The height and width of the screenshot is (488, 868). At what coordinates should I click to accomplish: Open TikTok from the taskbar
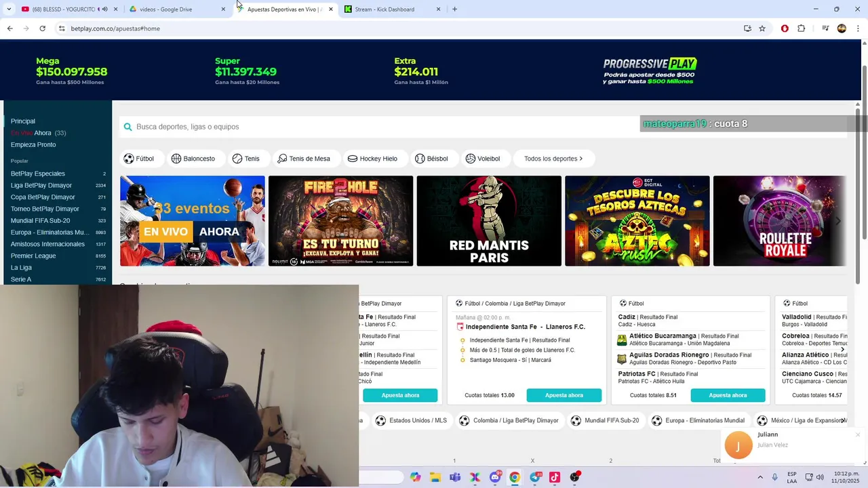(x=555, y=477)
